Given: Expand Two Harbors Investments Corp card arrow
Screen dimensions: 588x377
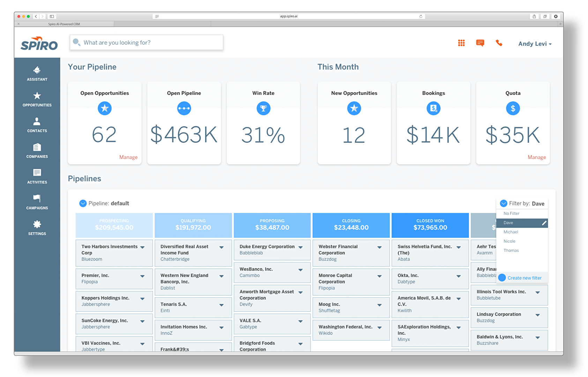Looking at the screenshot, I should click(x=142, y=247).
